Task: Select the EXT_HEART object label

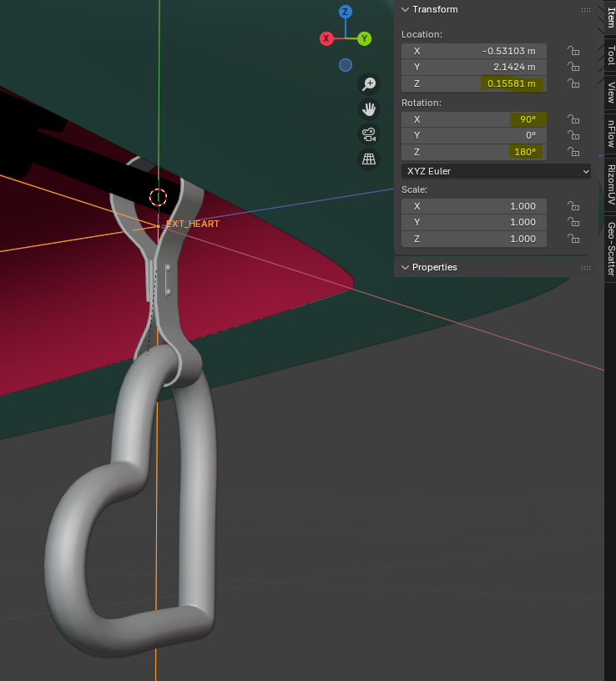Action: tap(192, 224)
